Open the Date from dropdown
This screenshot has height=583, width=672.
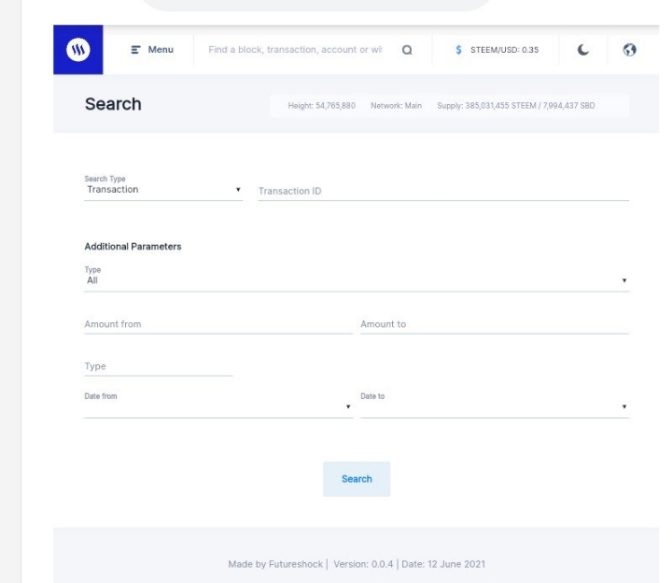point(219,406)
